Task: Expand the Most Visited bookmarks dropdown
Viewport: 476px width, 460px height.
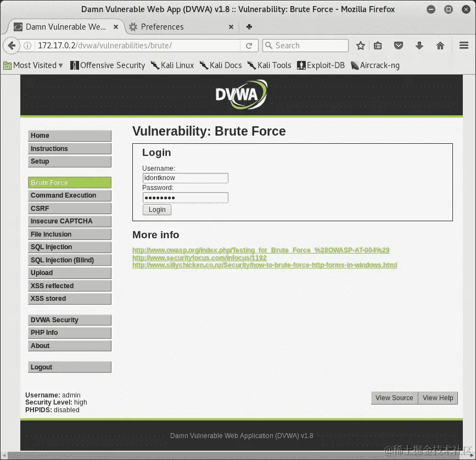Action: coord(33,65)
